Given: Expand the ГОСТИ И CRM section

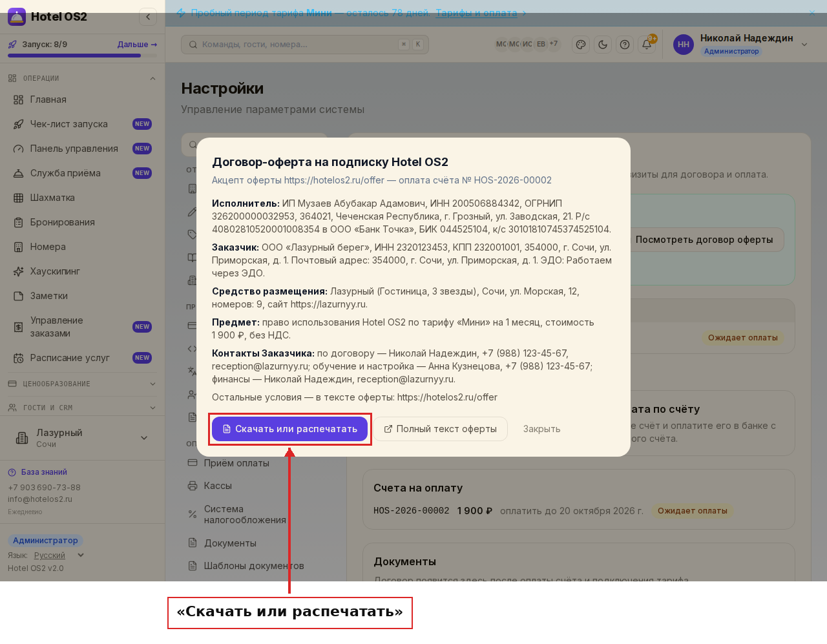Looking at the screenshot, I should click(x=82, y=408).
